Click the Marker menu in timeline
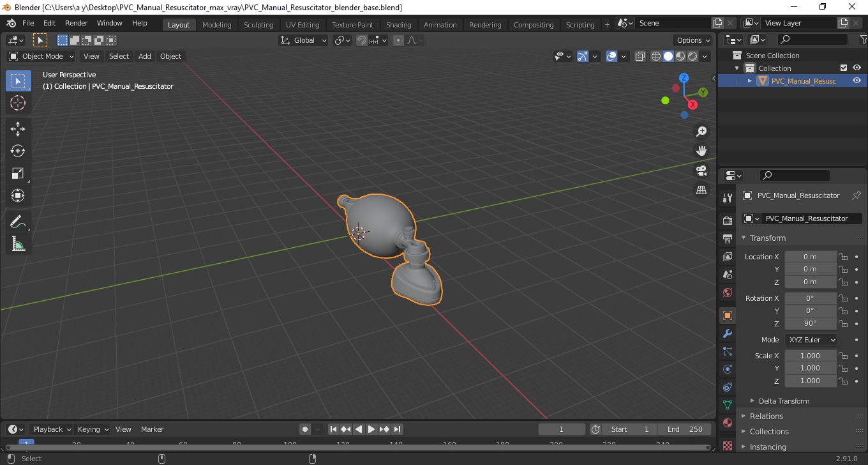Image resolution: width=868 pixels, height=465 pixels. tap(153, 429)
